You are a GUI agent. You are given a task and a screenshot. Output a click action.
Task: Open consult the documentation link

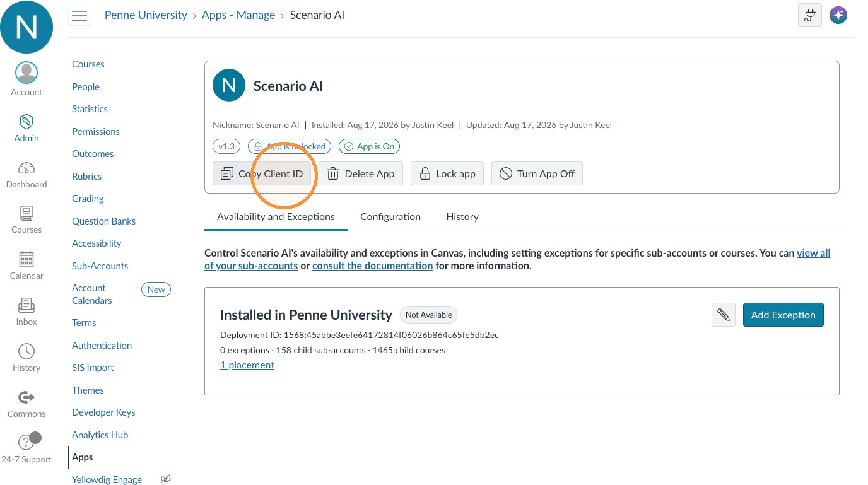(372, 266)
